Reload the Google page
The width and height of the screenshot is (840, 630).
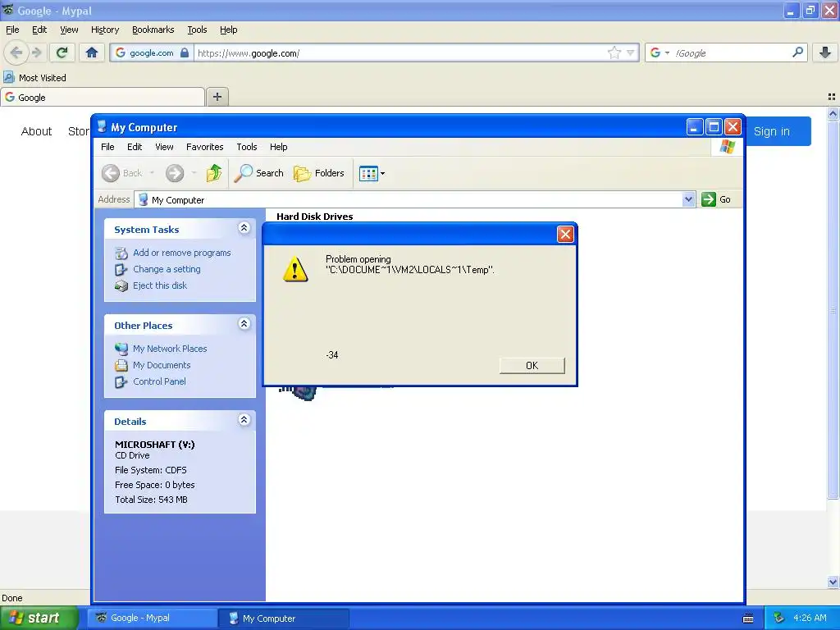(62, 52)
